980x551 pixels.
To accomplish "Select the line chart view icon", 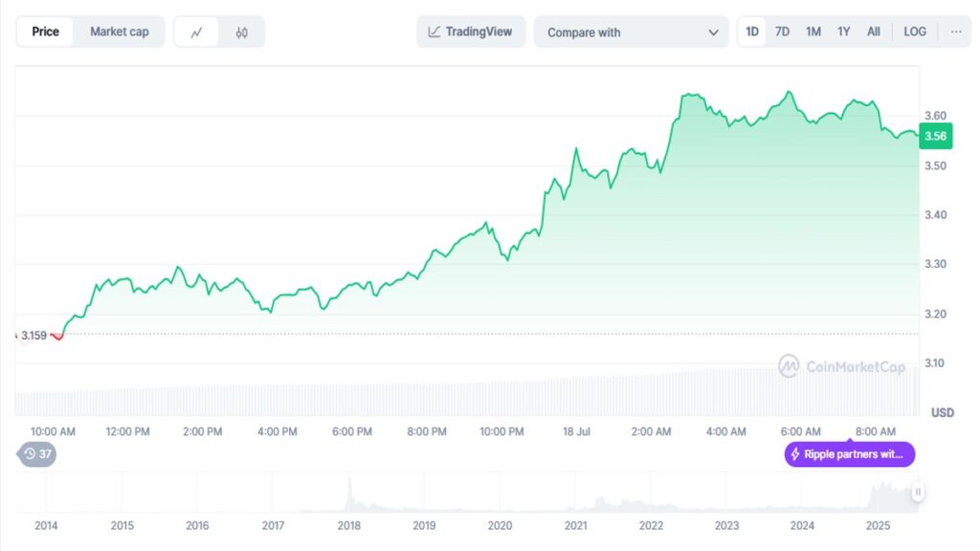I will (x=196, y=32).
